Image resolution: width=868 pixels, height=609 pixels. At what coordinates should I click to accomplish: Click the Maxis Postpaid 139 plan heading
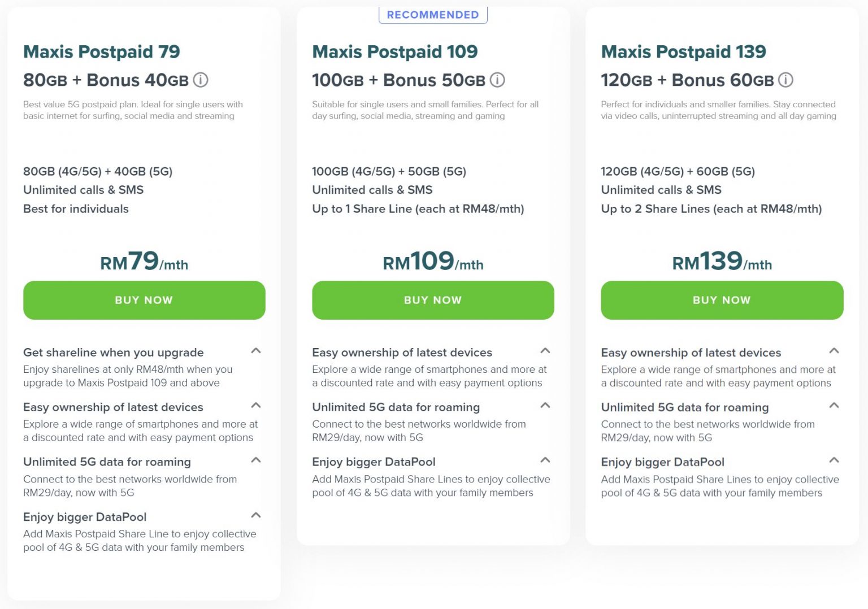tap(684, 51)
